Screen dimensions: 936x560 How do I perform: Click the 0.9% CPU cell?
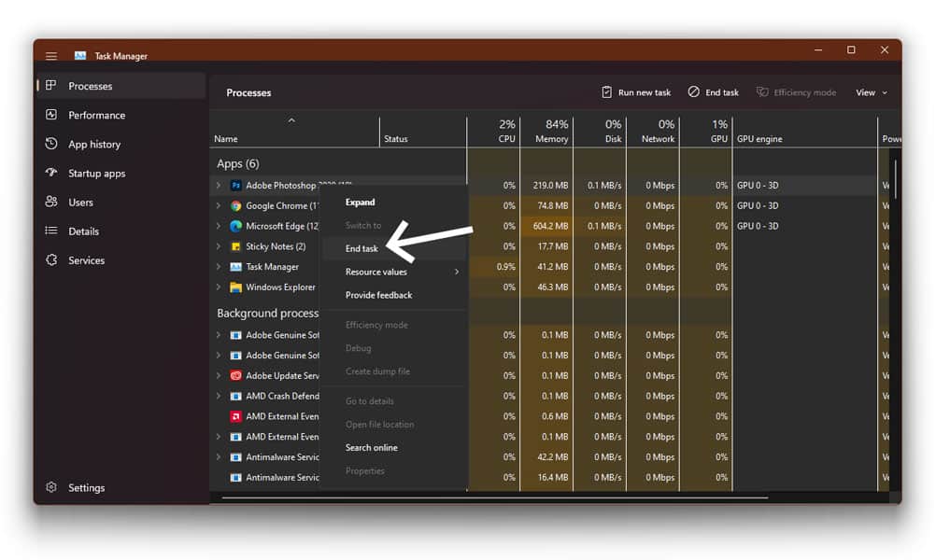(493, 267)
